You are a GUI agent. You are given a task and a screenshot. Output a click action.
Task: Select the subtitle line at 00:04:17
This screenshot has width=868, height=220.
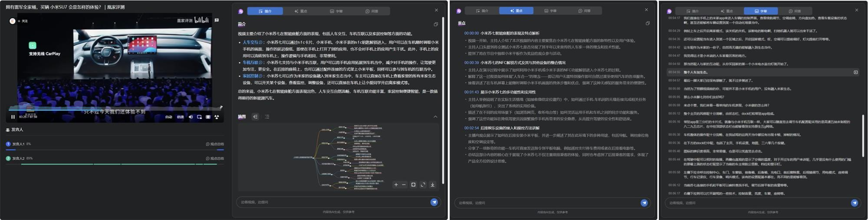pyautogui.click(x=762, y=20)
